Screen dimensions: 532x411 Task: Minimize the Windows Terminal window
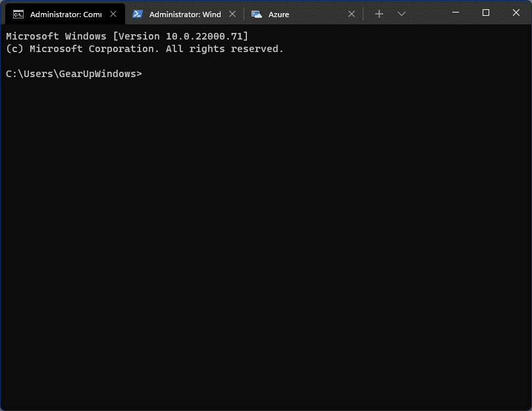(456, 13)
